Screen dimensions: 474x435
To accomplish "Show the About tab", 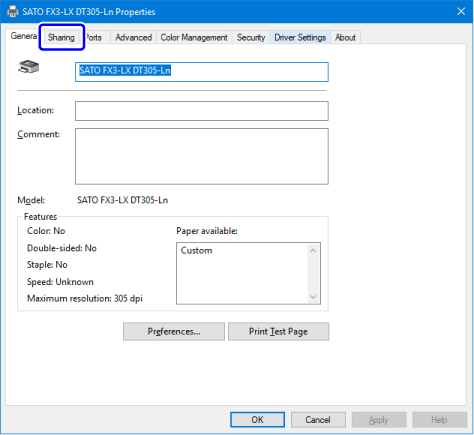I will click(x=345, y=37).
